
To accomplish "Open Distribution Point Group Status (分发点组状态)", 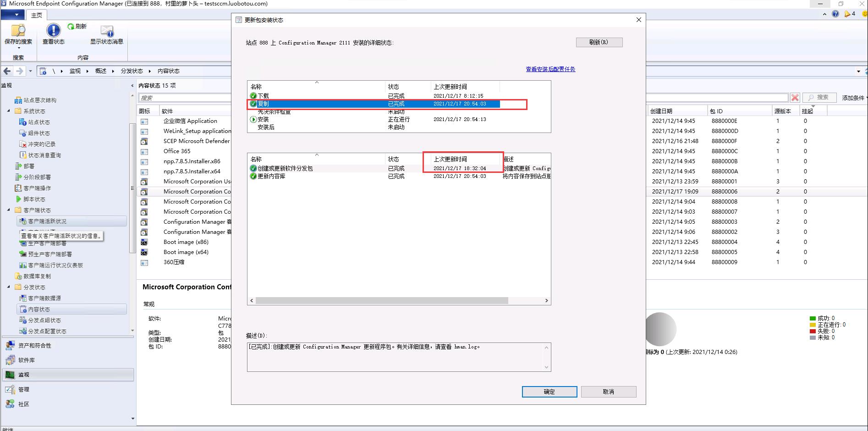I will pyautogui.click(x=40, y=320).
